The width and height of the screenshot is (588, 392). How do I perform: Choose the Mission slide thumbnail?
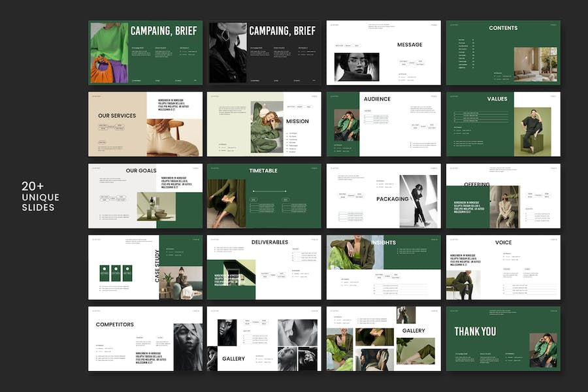click(x=264, y=124)
